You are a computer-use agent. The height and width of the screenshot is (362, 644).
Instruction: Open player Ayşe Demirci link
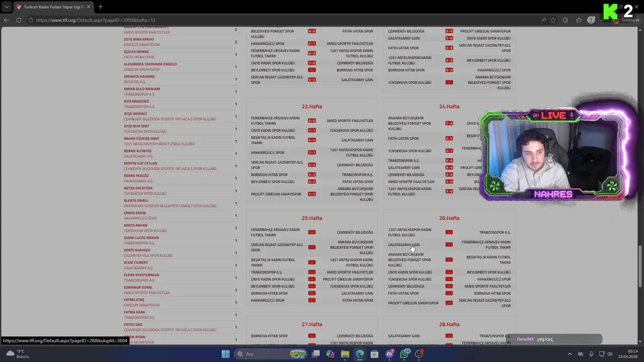click(x=135, y=114)
